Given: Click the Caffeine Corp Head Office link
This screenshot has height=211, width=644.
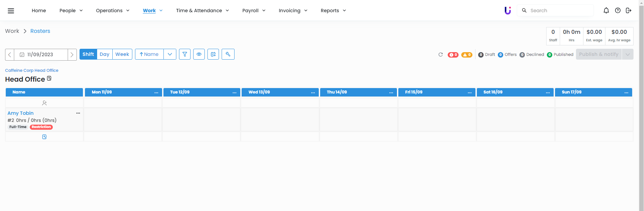Looking at the screenshot, I should 32,70.
